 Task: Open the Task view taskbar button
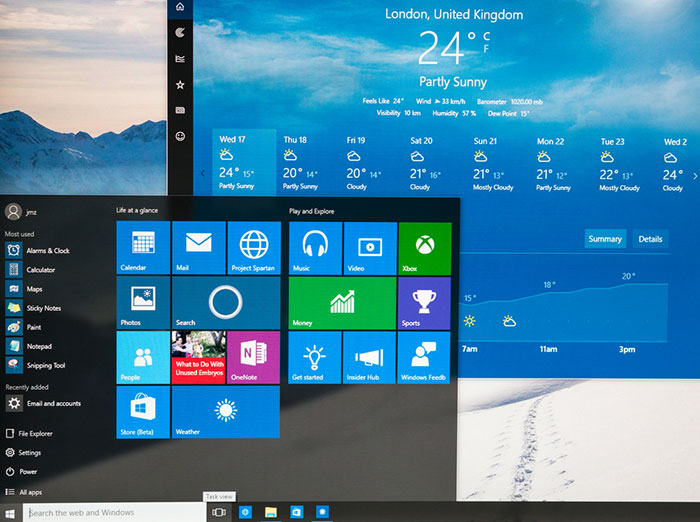218,512
